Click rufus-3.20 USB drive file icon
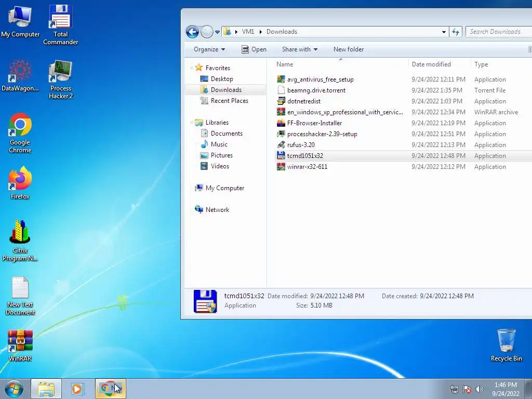 (281, 145)
